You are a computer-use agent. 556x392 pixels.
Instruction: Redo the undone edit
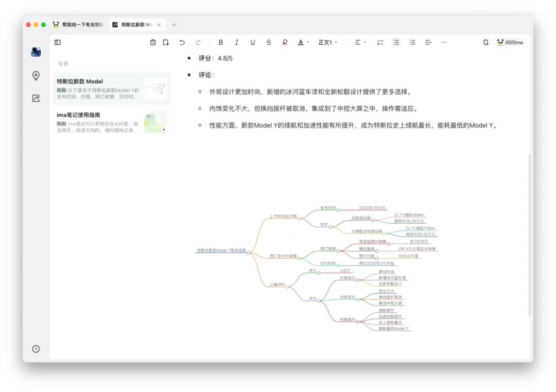(x=198, y=42)
